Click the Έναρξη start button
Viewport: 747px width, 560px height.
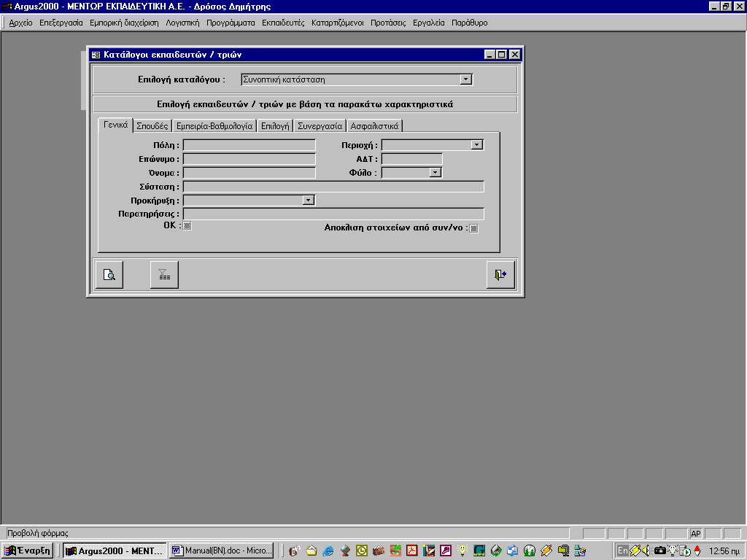point(28,551)
